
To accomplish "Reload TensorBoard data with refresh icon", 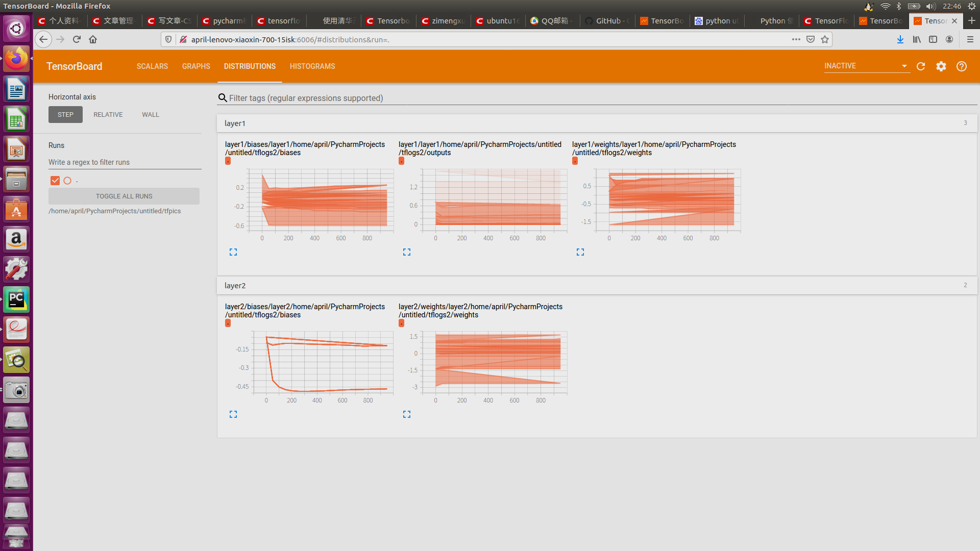I will click(921, 66).
